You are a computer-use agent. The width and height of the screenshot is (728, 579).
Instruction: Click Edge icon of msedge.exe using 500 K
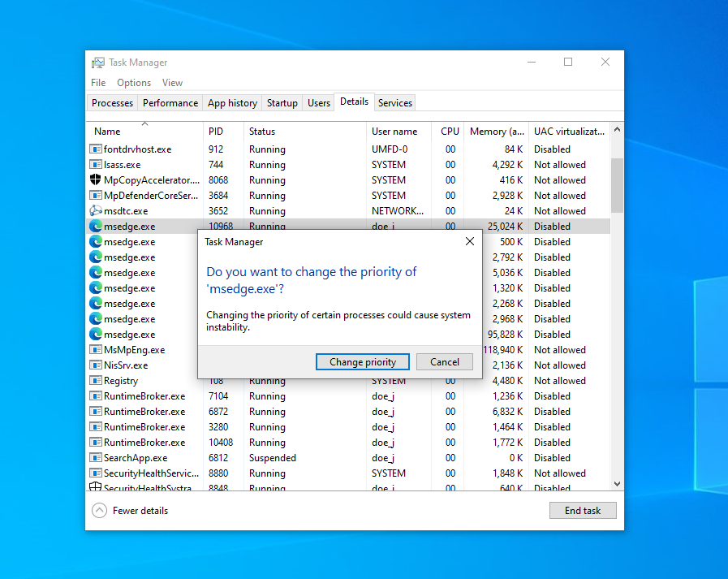[x=96, y=242]
